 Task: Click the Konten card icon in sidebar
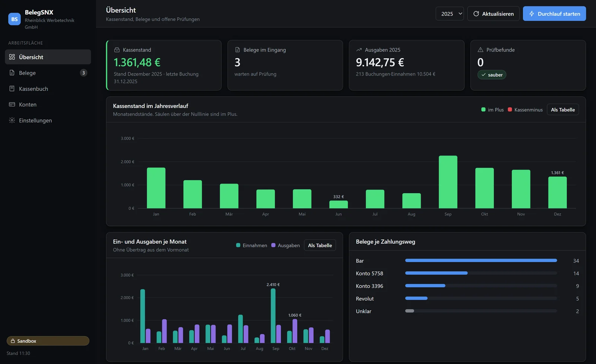12,105
